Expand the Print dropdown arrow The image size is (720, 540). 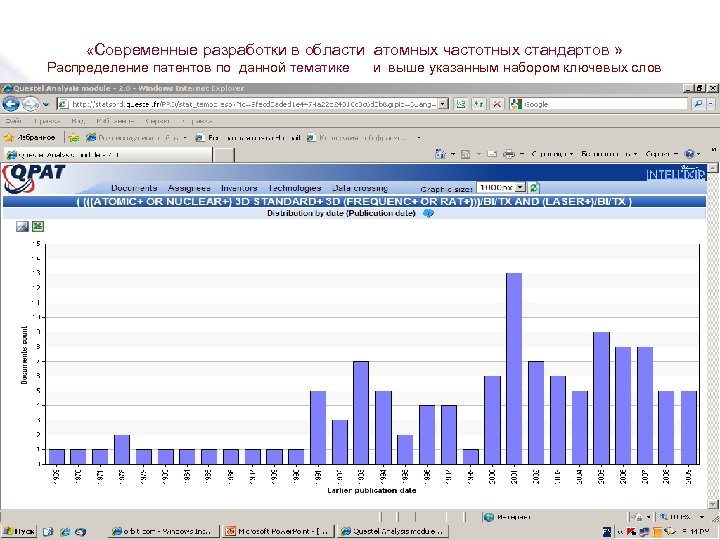(x=522, y=154)
